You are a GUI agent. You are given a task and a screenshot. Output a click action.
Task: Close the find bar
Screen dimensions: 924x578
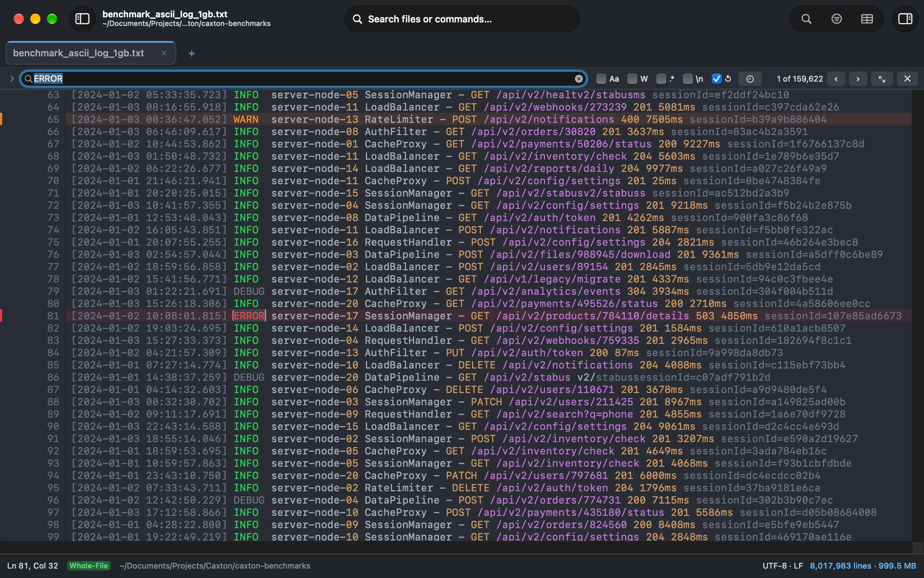click(x=907, y=79)
